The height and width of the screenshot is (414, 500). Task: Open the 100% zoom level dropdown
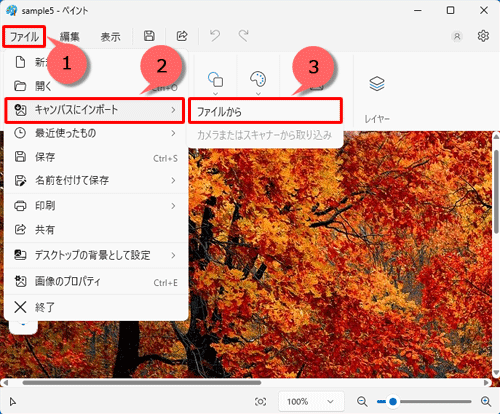click(x=311, y=401)
